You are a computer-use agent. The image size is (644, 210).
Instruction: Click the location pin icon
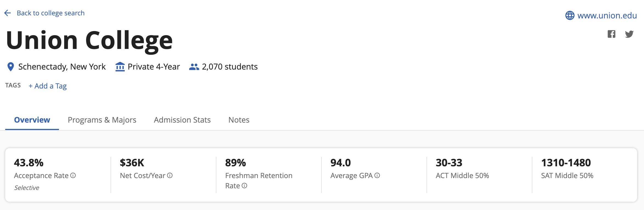10,67
